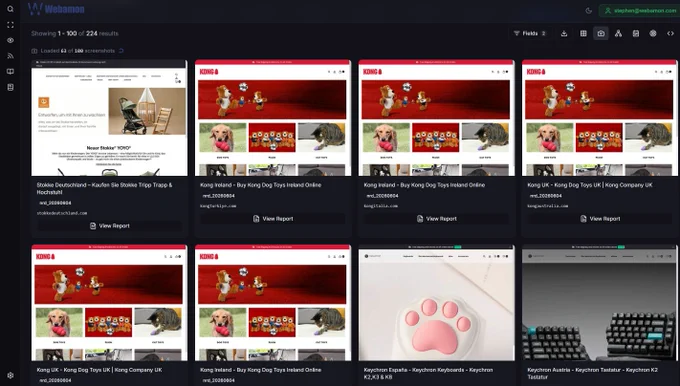Open search from the left sidebar
Image resolution: width=680 pixels, height=386 pixels.
tap(10, 9)
